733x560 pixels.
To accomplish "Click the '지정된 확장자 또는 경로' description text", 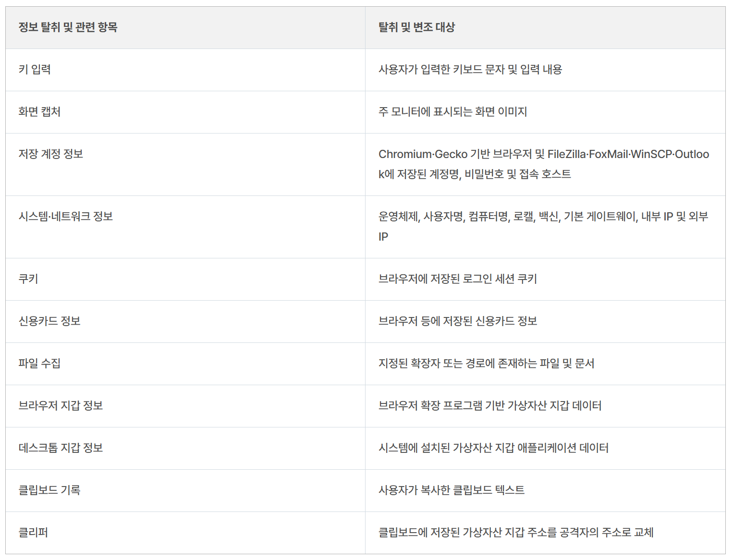I will pos(487,364).
